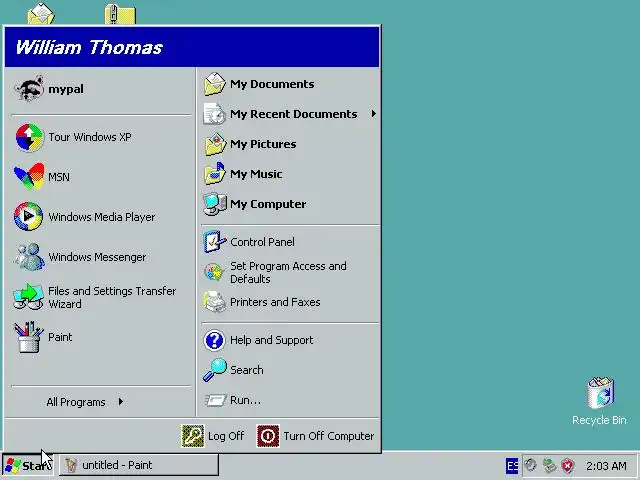Open the Printers and Faxes icon

pyautogui.click(x=215, y=302)
